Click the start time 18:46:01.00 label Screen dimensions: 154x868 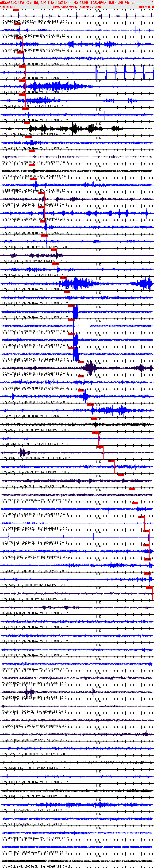pyautogui.click(x=8, y=7)
